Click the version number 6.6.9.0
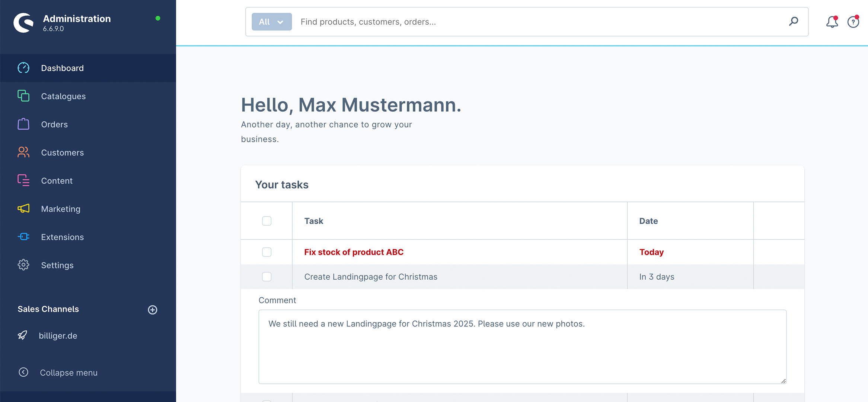The width and height of the screenshot is (868, 402). [53, 29]
